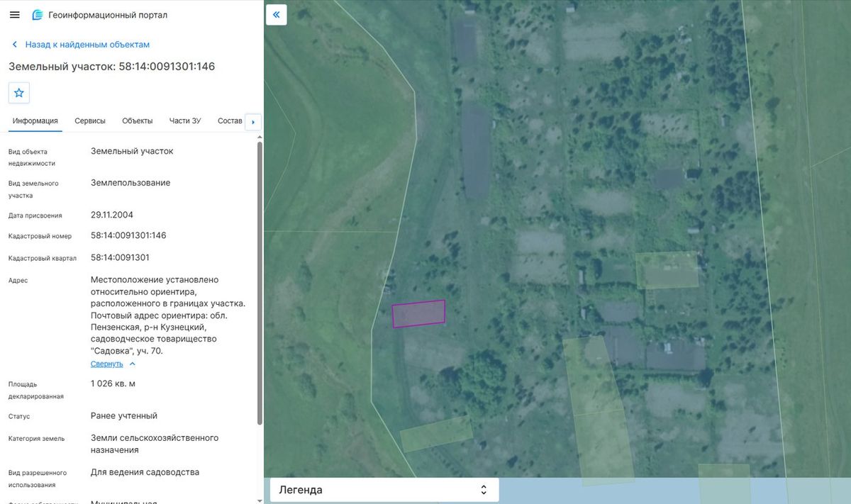The width and height of the screenshot is (851, 504).
Task: Click the Геоинформационный портал title text
Action: 109,15
